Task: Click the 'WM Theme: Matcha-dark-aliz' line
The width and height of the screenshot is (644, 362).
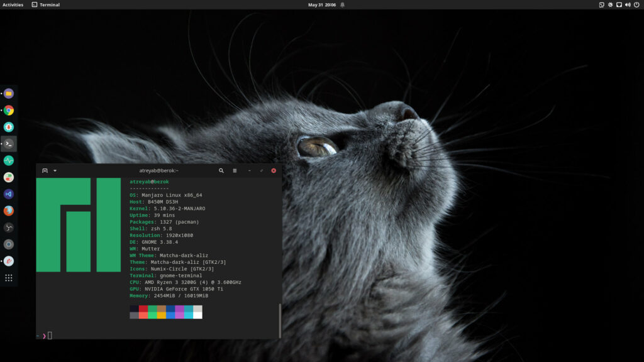Action: pos(169,256)
